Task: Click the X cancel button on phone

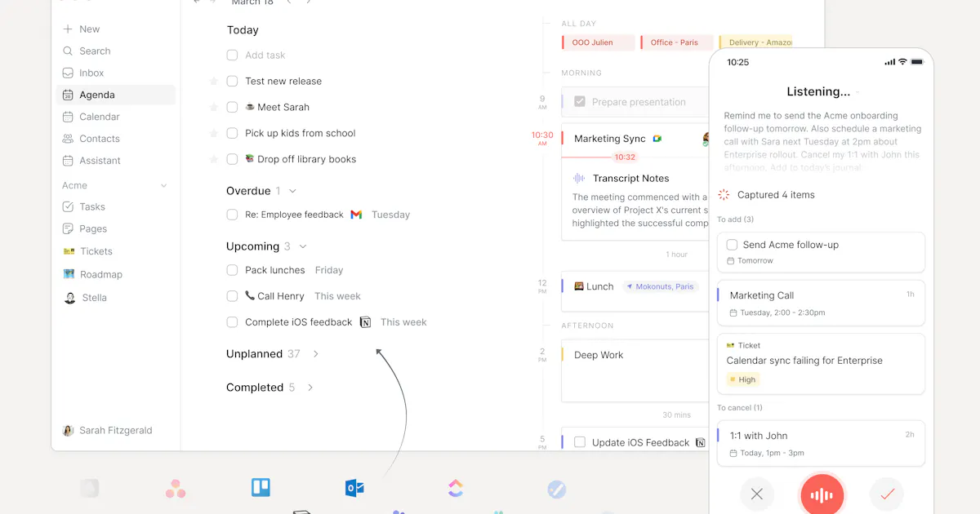Action: tap(757, 494)
